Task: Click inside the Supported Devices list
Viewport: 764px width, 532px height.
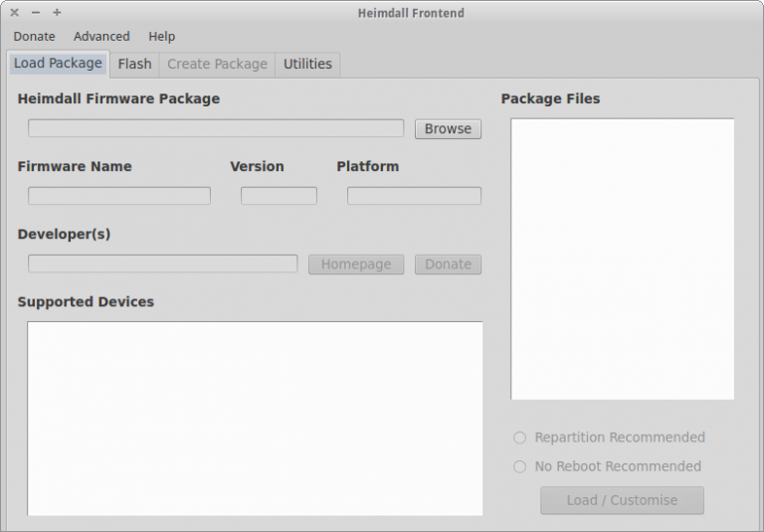Action: click(x=255, y=418)
